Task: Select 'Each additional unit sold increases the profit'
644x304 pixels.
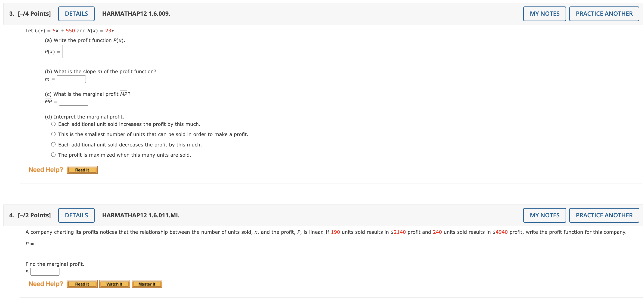Action: point(53,124)
